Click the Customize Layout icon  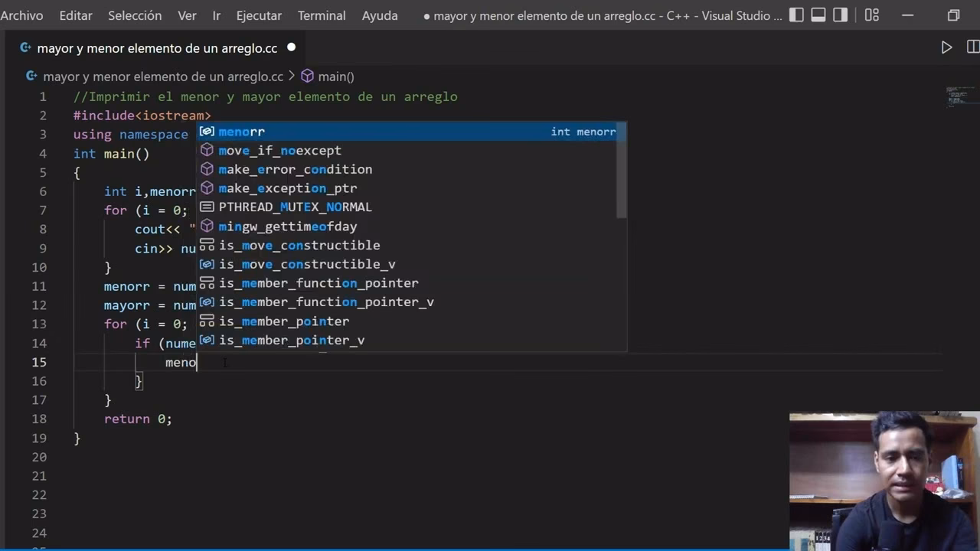click(x=871, y=15)
